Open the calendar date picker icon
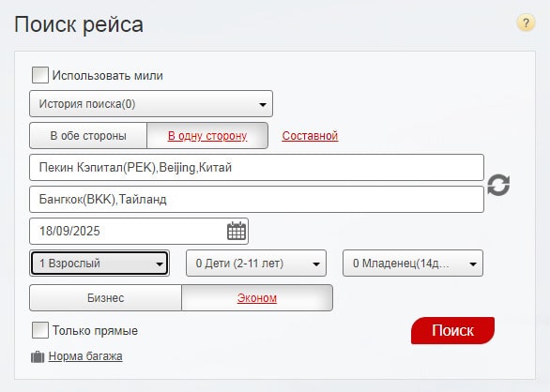 coord(237,231)
